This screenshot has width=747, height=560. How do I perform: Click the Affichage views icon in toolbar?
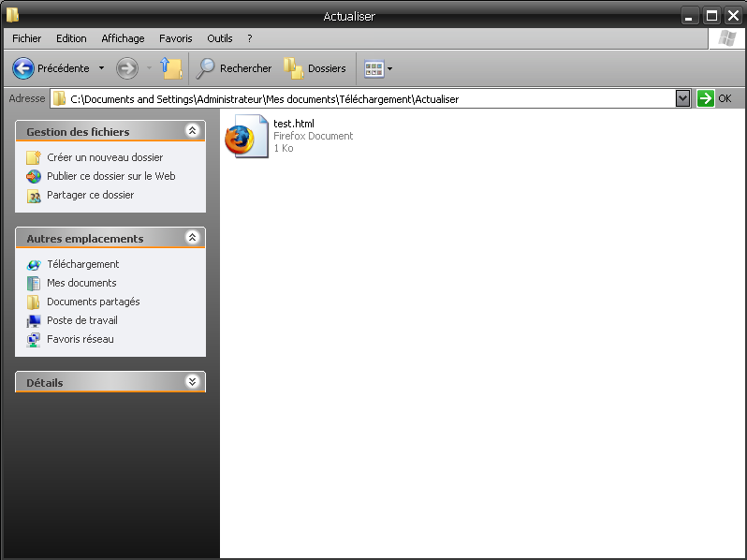[x=373, y=68]
